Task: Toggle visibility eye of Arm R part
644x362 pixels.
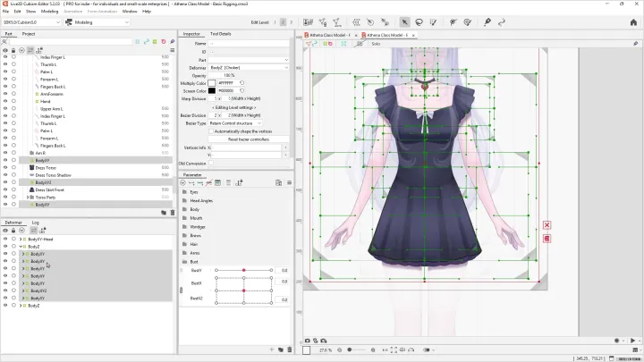Action: (5, 153)
